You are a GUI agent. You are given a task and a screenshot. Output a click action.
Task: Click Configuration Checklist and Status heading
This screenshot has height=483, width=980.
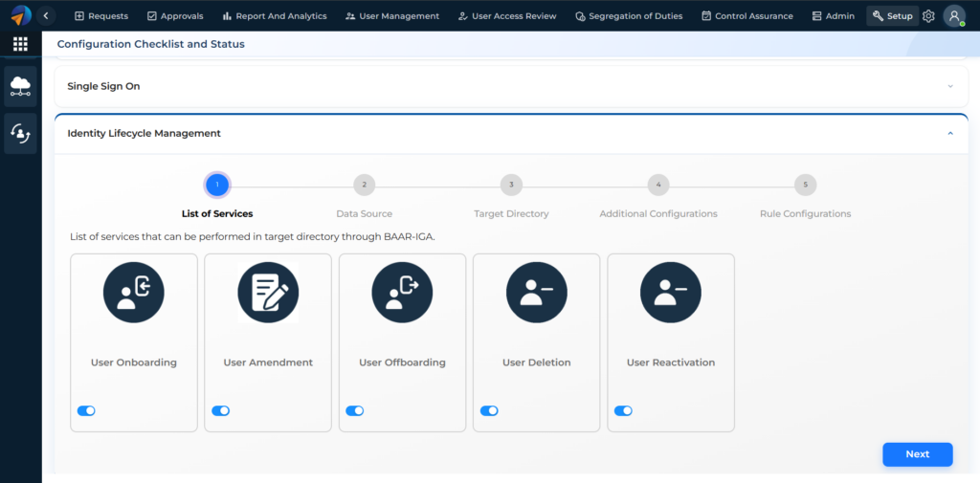[150, 44]
